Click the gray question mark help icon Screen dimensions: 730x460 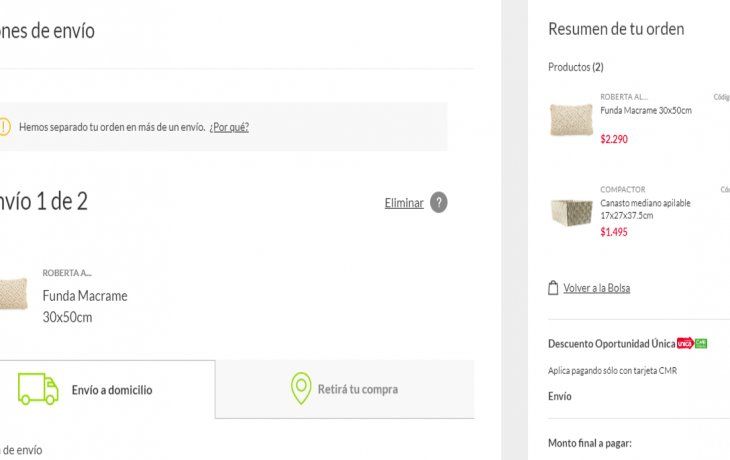pos(439,203)
